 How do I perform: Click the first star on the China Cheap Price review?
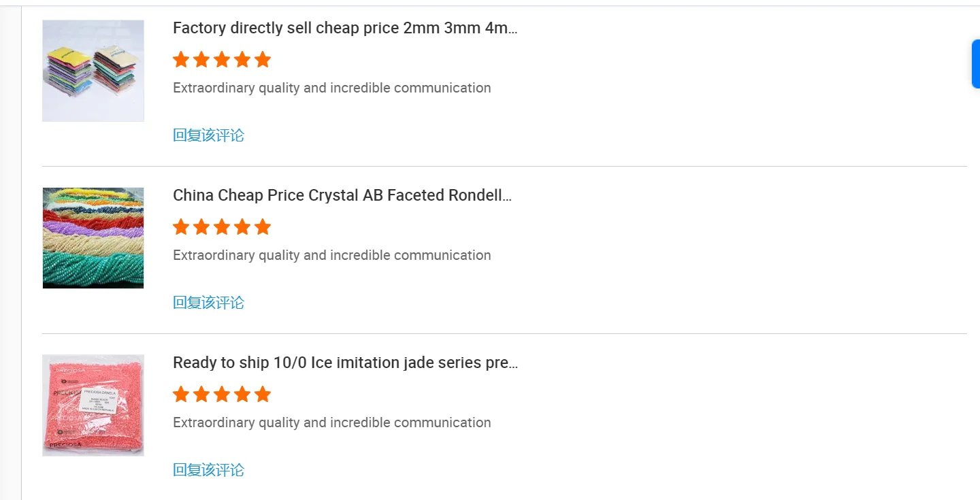[181, 227]
